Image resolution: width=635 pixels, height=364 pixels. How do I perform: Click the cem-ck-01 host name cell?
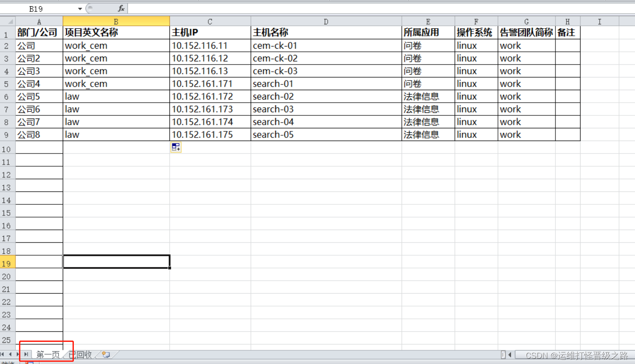(x=326, y=46)
